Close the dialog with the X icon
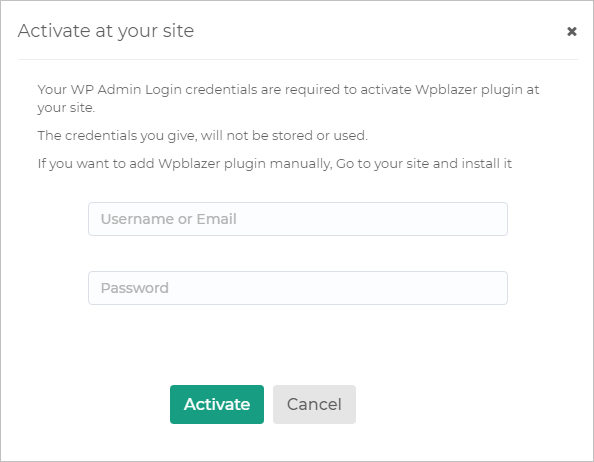Viewport: 594px width, 462px height. (572, 31)
